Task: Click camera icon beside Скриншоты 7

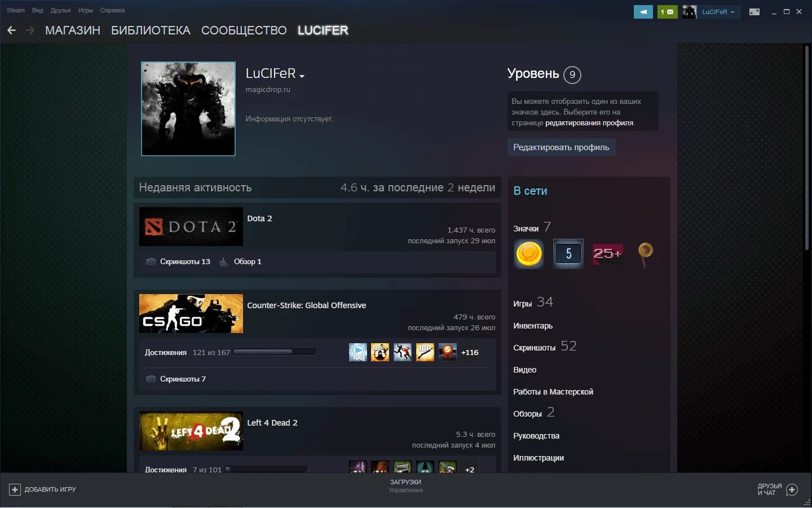Action: pyautogui.click(x=151, y=379)
